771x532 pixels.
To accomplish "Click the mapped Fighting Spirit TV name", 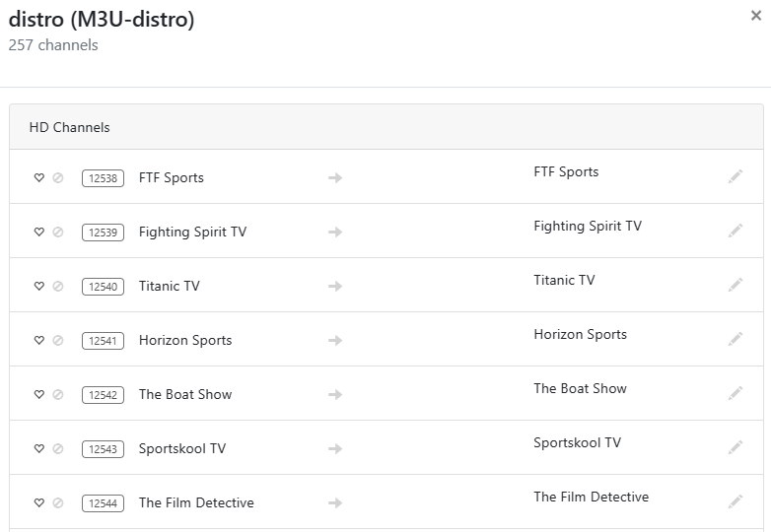I will coord(587,227).
